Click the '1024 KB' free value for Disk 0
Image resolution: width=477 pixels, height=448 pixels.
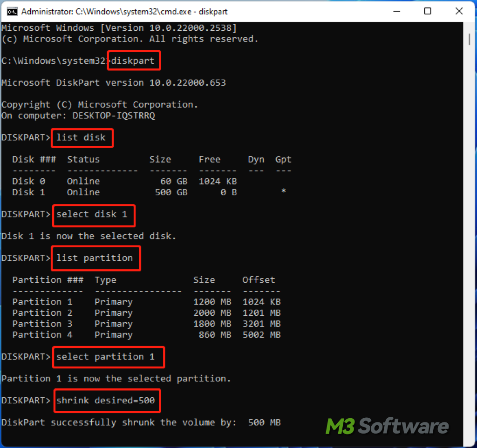[x=218, y=181]
